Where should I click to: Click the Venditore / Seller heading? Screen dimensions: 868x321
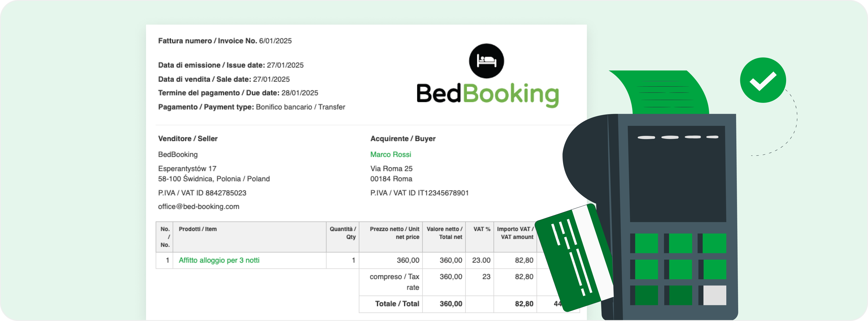pos(188,138)
